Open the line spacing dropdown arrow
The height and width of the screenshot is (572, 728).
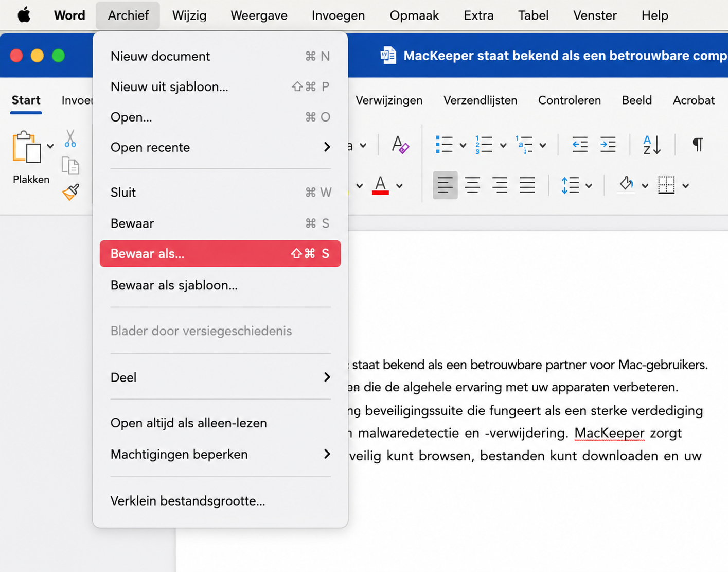[589, 186]
